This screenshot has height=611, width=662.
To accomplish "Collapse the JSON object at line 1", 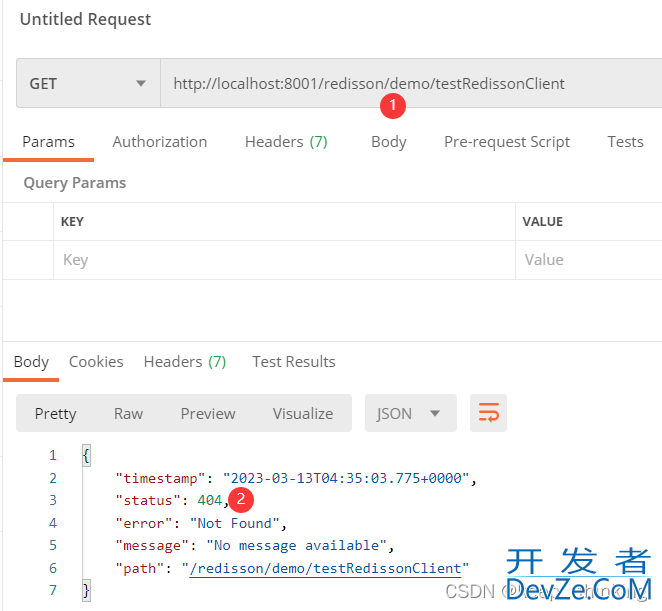I will point(86,455).
